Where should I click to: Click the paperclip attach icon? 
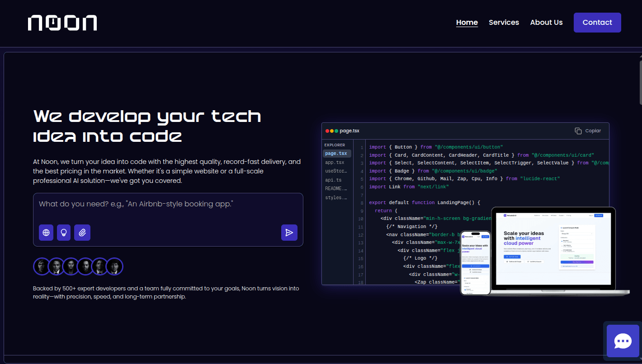[82, 233]
